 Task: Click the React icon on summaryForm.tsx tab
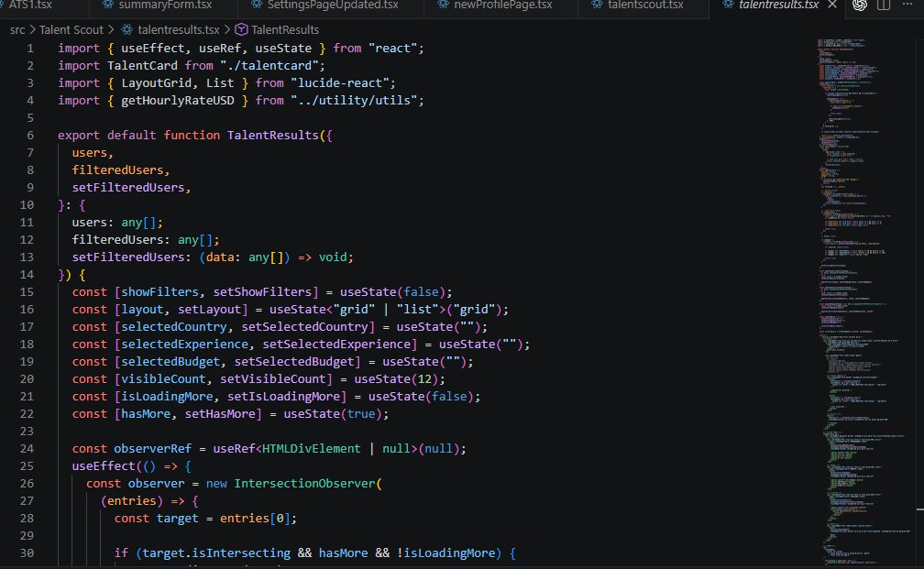click(108, 5)
